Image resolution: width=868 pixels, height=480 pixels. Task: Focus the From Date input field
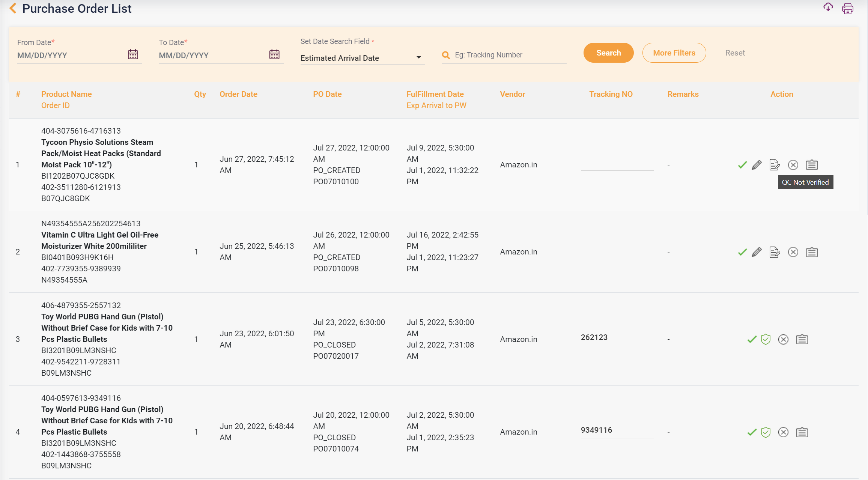(x=71, y=55)
